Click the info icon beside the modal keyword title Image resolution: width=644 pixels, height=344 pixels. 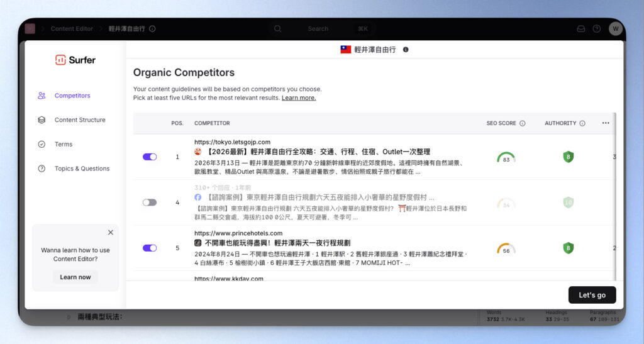(406, 50)
